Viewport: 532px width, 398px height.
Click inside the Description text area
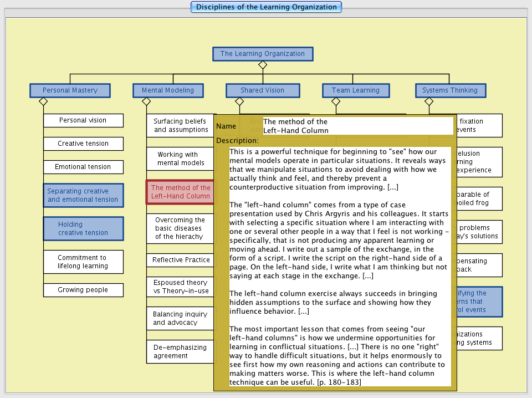point(339,266)
